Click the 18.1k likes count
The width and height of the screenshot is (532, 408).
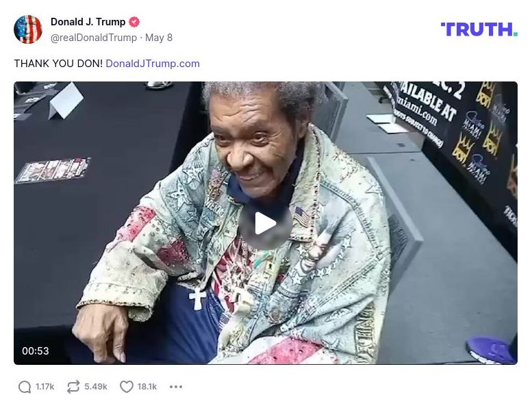click(x=147, y=387)
